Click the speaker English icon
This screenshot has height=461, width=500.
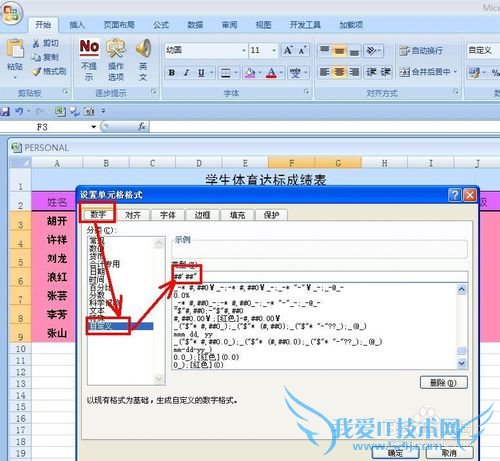tap(143, 48)
